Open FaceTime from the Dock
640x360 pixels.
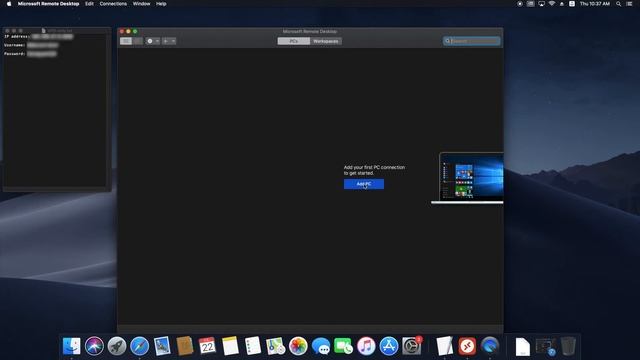343,346
